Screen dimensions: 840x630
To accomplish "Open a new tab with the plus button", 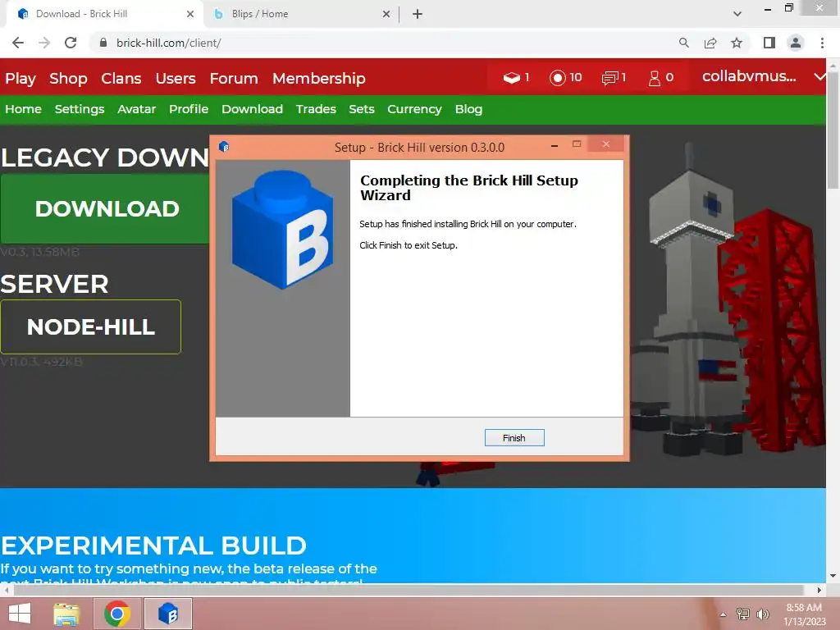I will 418,14.
